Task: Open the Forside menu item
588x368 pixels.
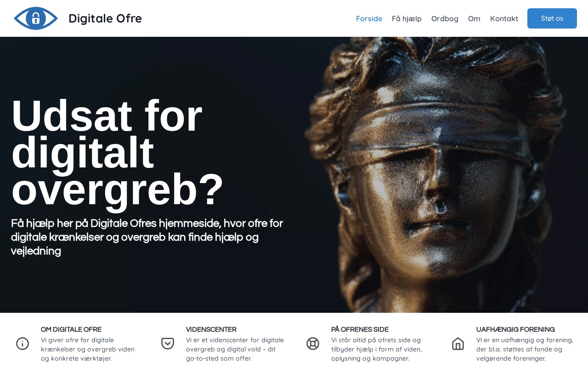Action: coord(369,18)
